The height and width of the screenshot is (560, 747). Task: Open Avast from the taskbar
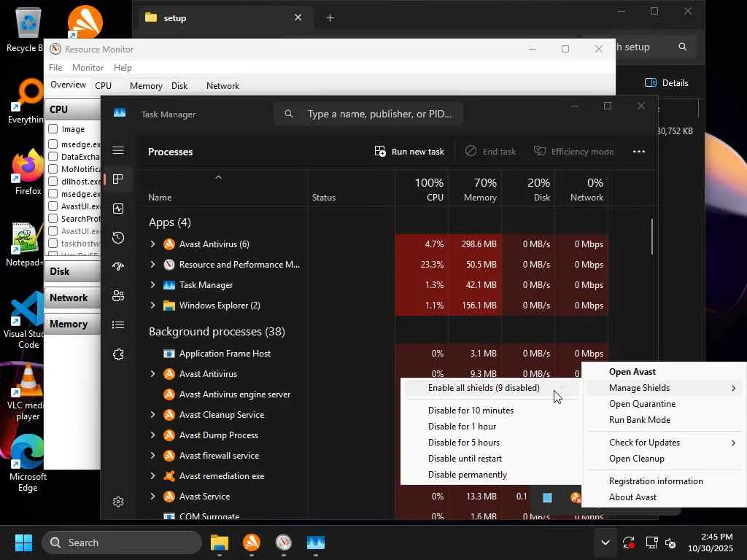click(252, 542)
